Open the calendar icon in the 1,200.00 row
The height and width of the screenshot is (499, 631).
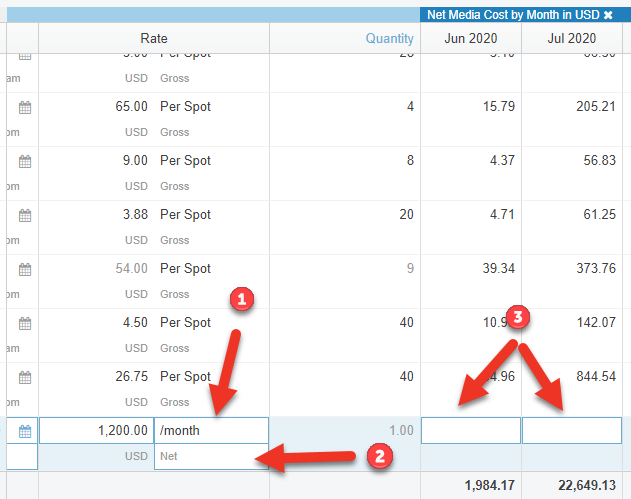click(25, 431)
